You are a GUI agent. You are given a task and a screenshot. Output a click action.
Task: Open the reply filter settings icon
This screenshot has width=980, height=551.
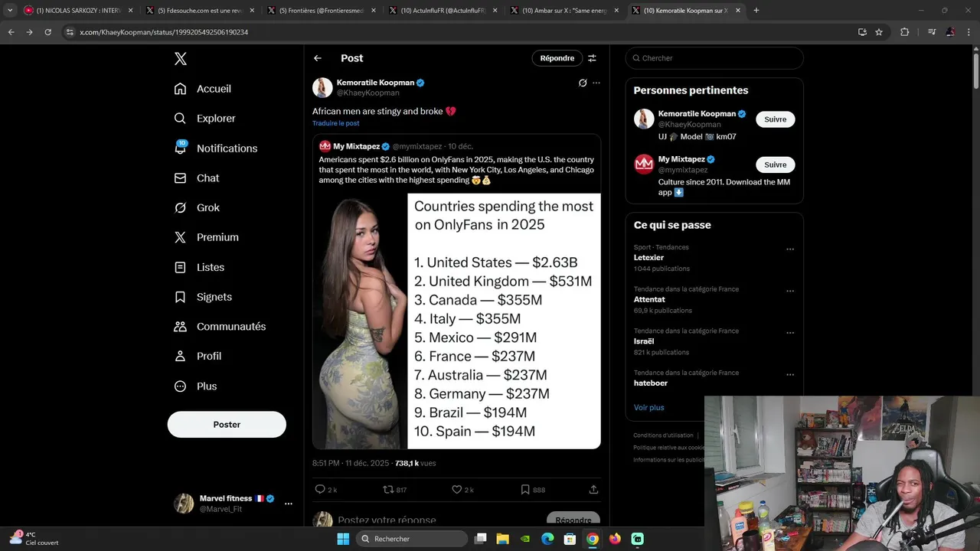tap(592, 58)
